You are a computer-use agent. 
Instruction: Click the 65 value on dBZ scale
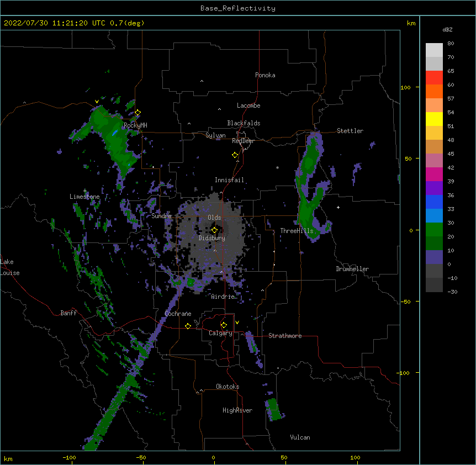[x=451, y=71]
